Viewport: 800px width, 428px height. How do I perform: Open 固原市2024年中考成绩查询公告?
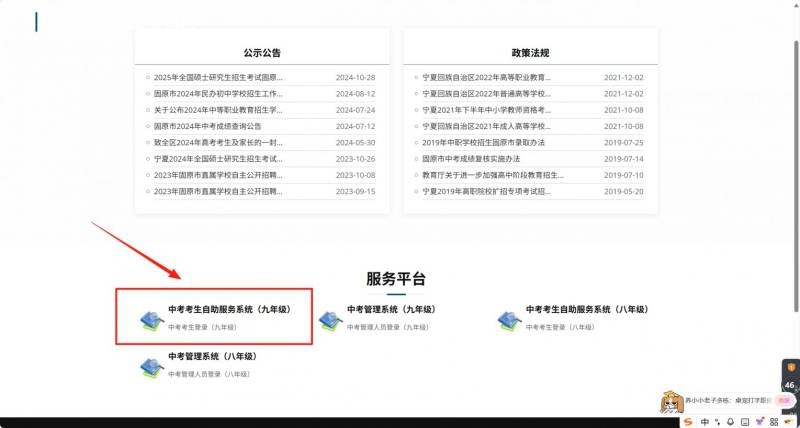pyautogui.click(x=208, y=126)
